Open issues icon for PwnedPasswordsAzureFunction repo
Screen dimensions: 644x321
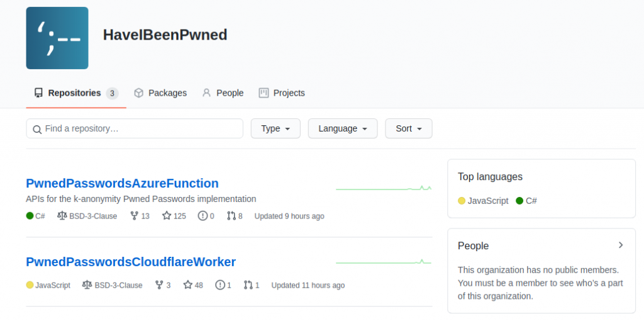[203, 216]
